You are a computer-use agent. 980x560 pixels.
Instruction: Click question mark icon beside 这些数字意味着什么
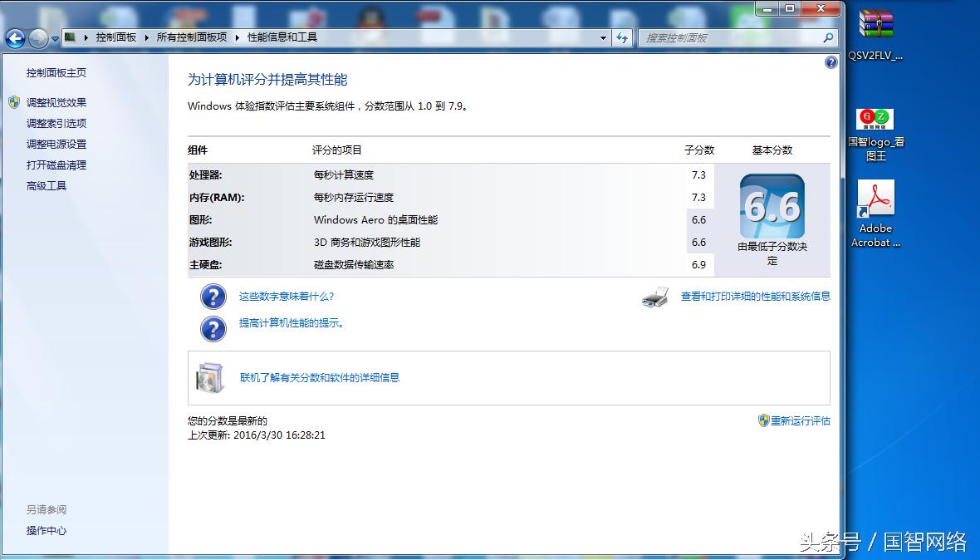[213, 297]
